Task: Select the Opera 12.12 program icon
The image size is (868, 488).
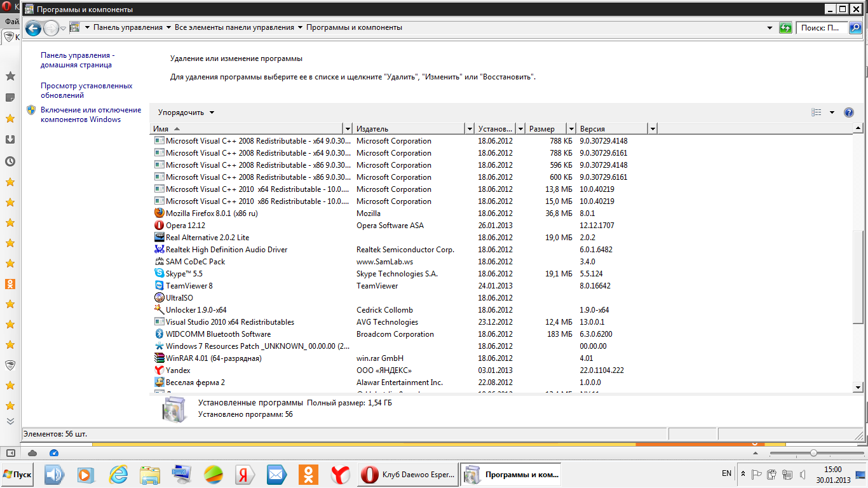Action: pyautogui.click(x=159, y=226)
